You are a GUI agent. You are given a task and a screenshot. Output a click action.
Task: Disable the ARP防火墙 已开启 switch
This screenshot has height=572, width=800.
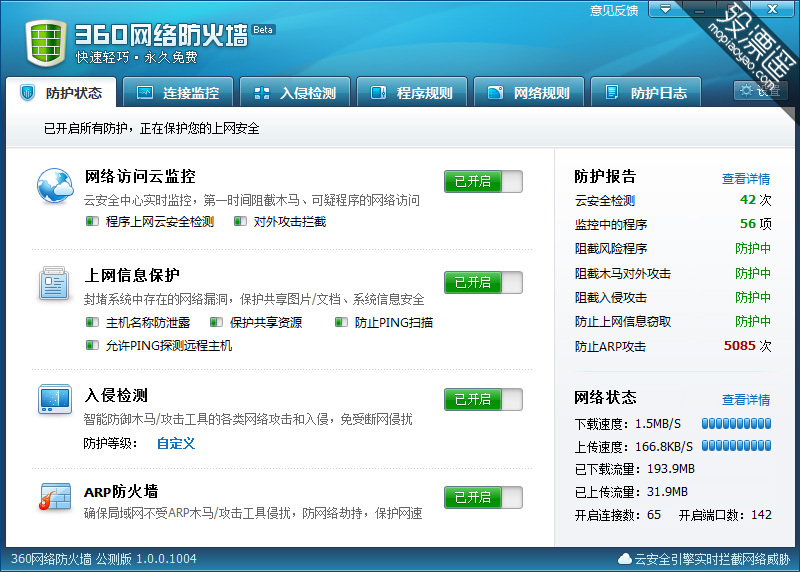(x=483, y=497)
